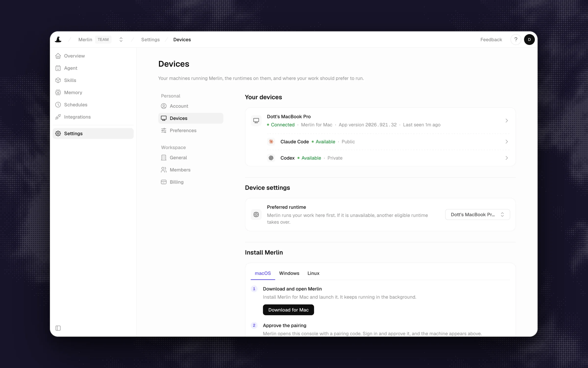Screen dimensions: 588x368
Task: Click the monitor icon for Dott's MacBook Pro
Action: pos(256,120)
